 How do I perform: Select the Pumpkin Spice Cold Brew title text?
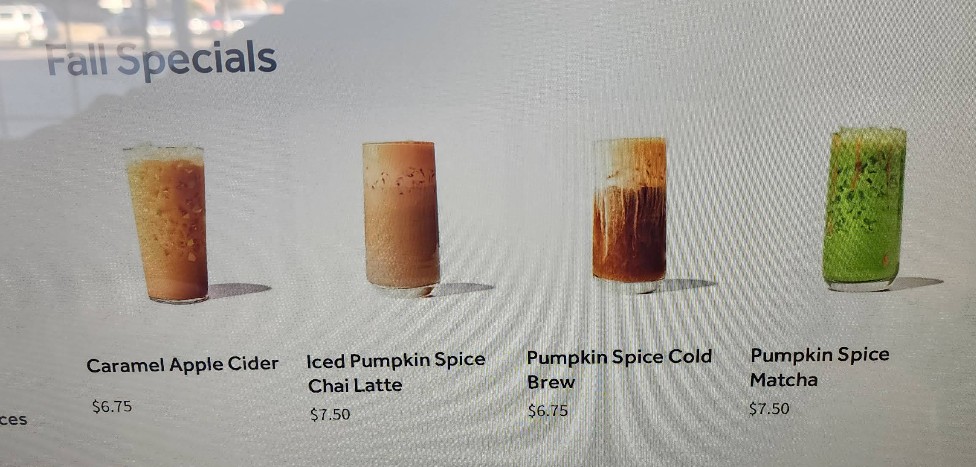click(x=619, y=369)
